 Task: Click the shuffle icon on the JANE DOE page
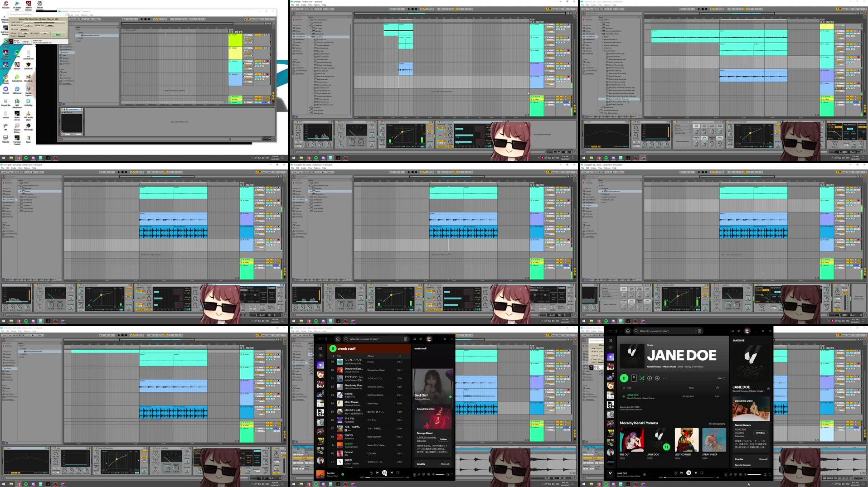point(642,378)
